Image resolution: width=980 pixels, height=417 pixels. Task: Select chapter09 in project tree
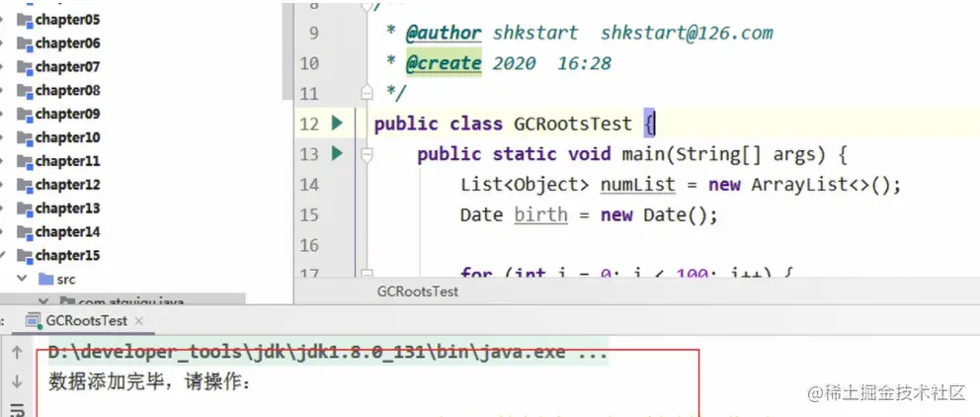point(67,115)
